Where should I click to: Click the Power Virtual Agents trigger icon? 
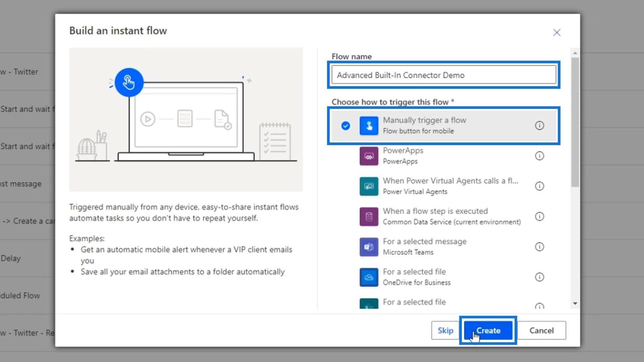pyautogui.click(x=369, y=186)
